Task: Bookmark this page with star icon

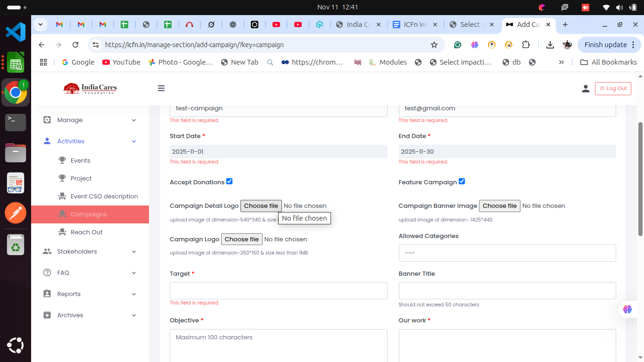Action: [434, 45]
